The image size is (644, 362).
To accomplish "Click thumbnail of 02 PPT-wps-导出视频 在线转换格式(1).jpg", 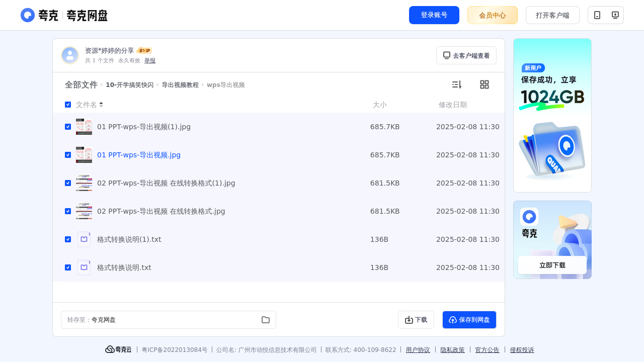I will (x=84, y=183).
